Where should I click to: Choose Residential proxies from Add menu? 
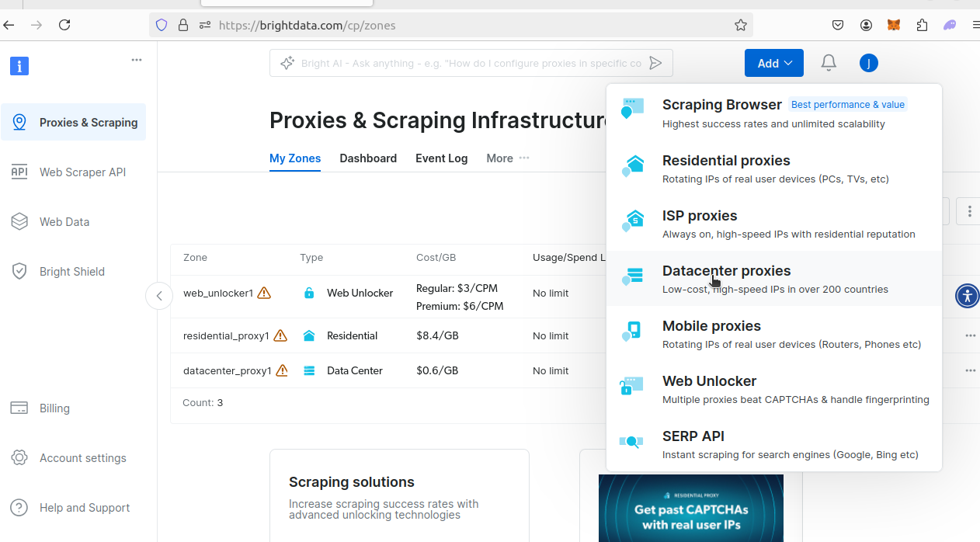pyautogui.click(x=774, y=169)
